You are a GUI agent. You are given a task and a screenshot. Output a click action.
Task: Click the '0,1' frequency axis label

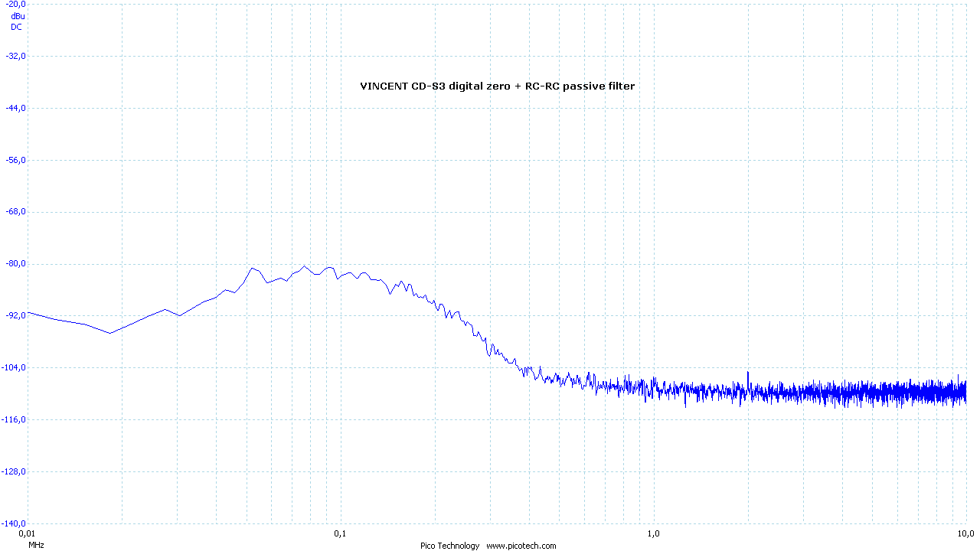click(x=340, y=533)
